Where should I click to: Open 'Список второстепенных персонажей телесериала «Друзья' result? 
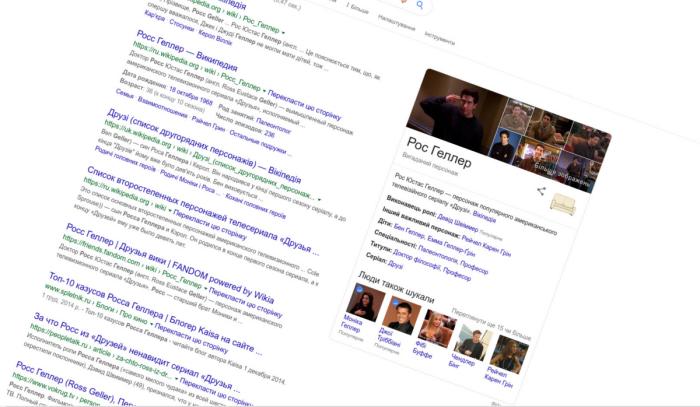click(203, 211)
